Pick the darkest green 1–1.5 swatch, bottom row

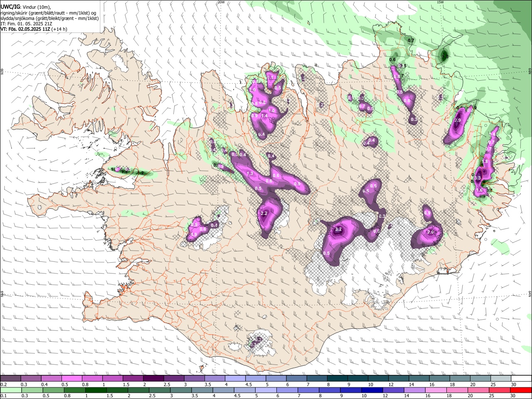point(96,390)
